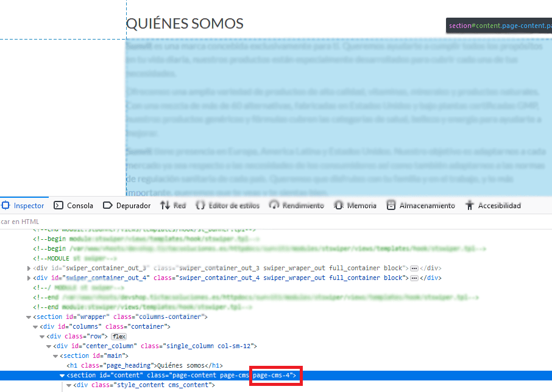Collapse the center_column div node

click(x=49, y=346)
